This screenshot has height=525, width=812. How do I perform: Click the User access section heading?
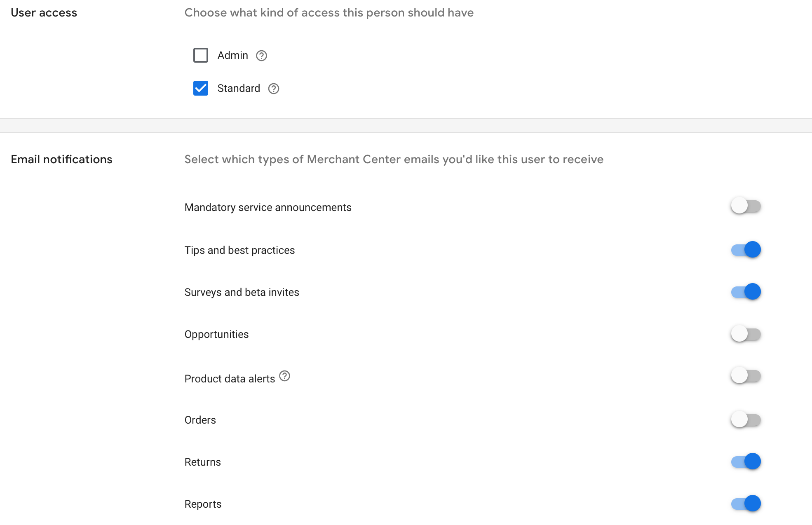[44, 13]
